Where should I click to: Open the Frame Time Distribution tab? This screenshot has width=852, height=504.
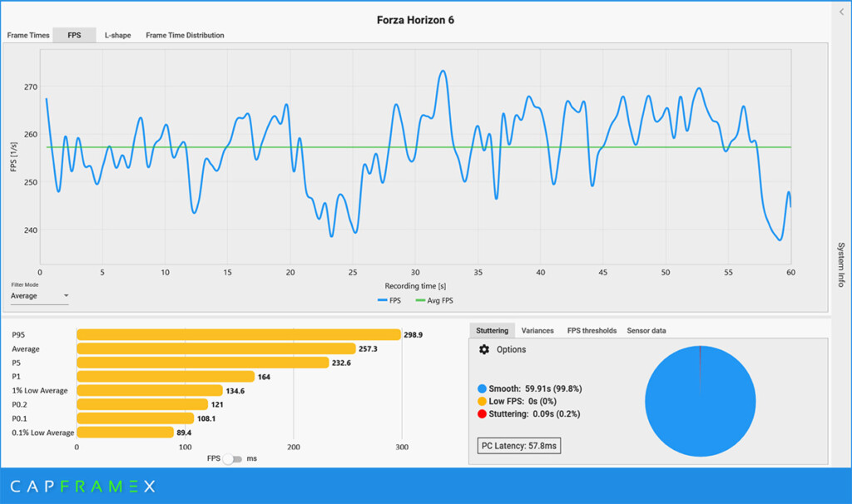pyautogui.click(x=185, y=35)
